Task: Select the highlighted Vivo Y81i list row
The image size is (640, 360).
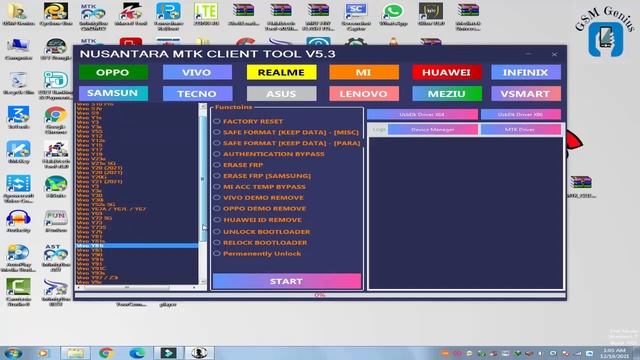Action: point(137,246)
